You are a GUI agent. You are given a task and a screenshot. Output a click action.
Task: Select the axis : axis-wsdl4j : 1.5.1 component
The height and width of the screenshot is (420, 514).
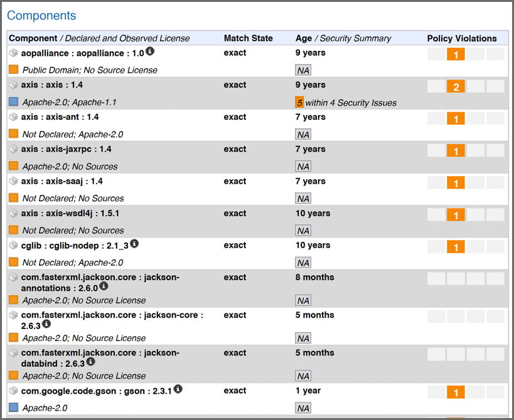pyautogui.click(x=70, y=213)
